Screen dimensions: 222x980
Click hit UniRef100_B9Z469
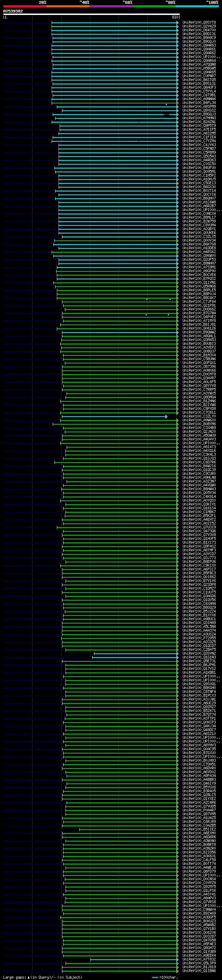(199, 913)
